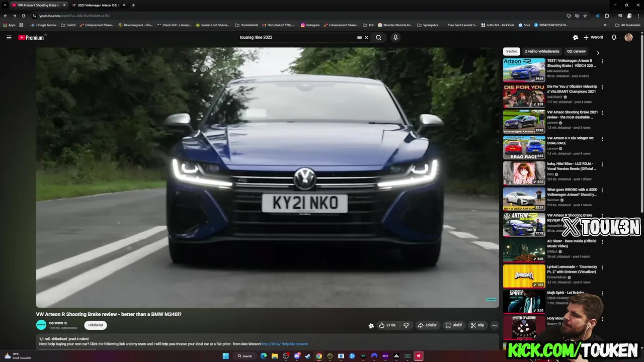The image size is (644, 362).
Task: Clear the search query with the X
Action: pos(366,37)
